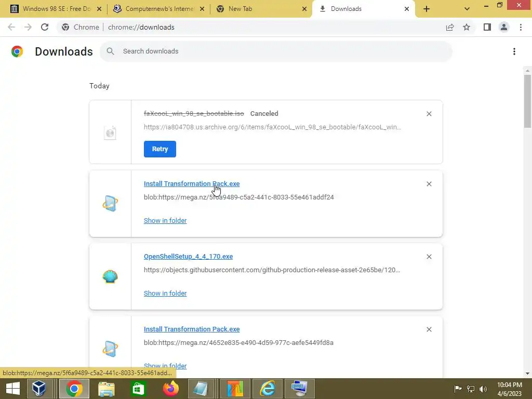Show first Transformation Pack in folder

click(x=165, y=220)
